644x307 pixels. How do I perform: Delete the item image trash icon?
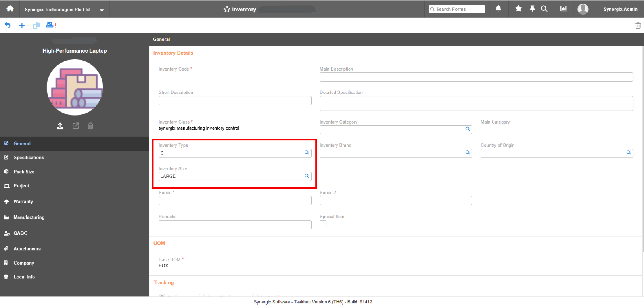pos(90,126)
